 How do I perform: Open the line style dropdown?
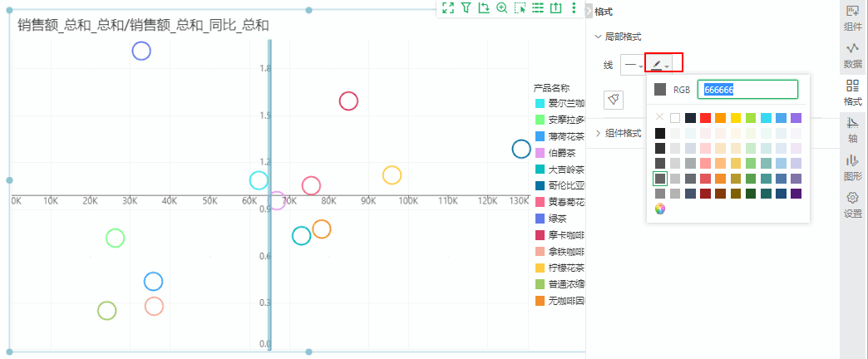pyautogui.click(x=634, y=64)
